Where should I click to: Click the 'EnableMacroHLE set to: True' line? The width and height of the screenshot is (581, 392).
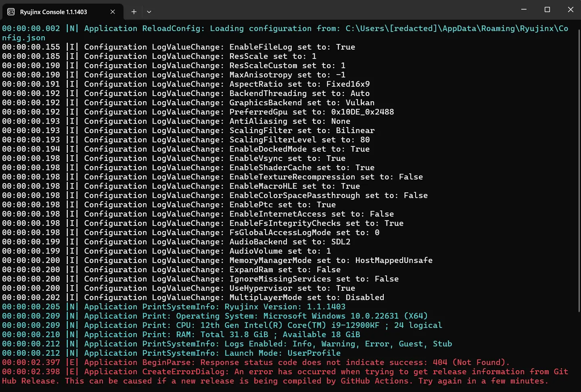[181, 186]
